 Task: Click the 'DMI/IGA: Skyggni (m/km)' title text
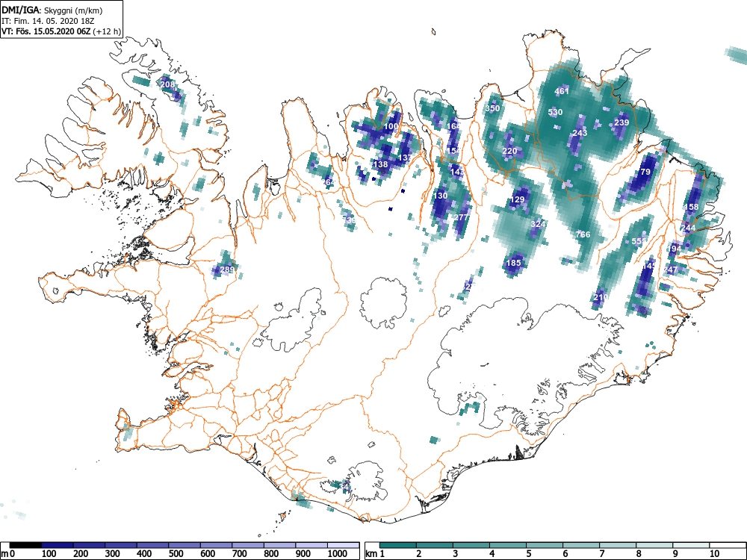pos(52,10)
